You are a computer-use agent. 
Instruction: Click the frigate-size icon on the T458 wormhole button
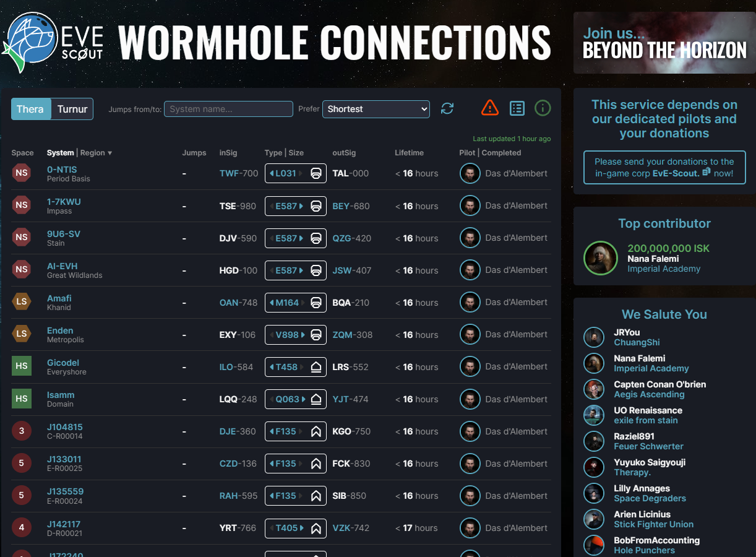316,366
